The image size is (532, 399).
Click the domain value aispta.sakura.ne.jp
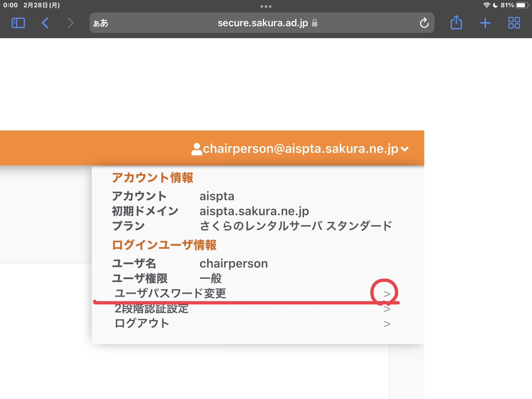pos(254,211)
